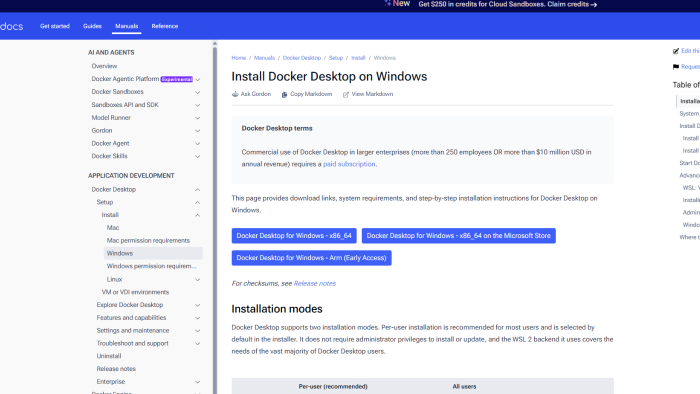Viewport: 700px width, 394px height.
Task: Open the Guides navigation item
Action: click(92, 26)
